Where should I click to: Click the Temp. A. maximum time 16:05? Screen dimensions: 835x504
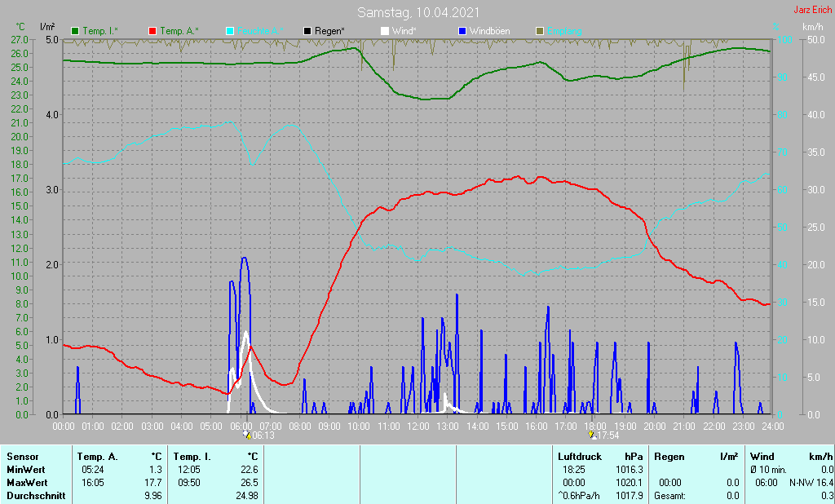(x=93, y=483)
